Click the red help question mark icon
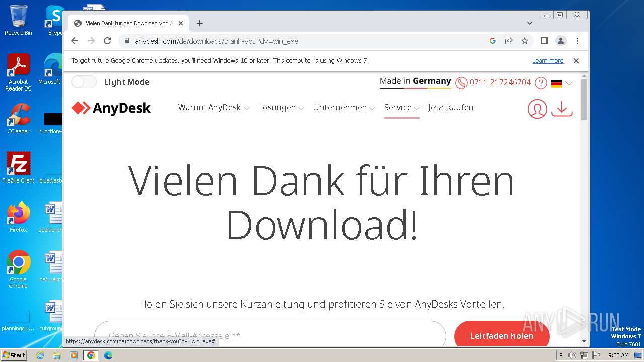The height and width of the screenshot is (362, 644). click(x=541, y=83)
